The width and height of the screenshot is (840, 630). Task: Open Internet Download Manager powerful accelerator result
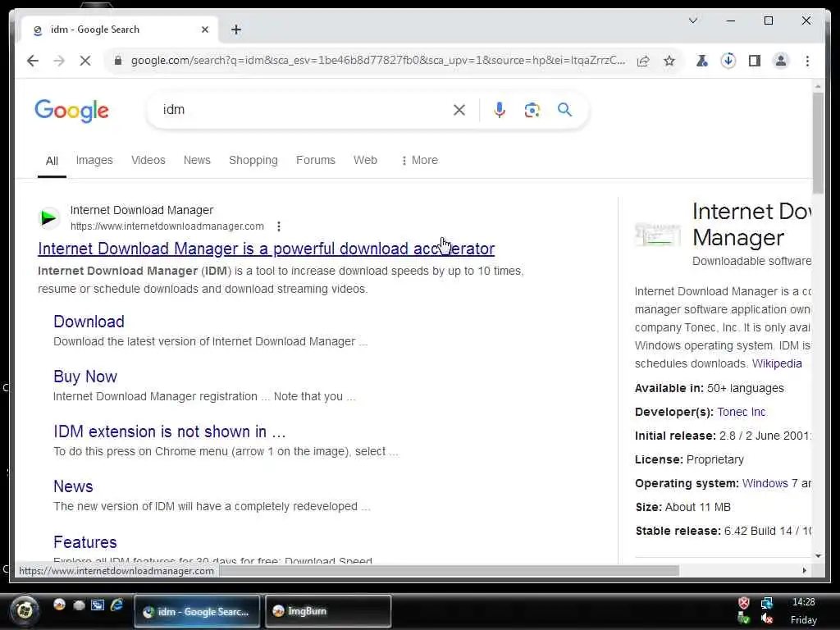267,249
